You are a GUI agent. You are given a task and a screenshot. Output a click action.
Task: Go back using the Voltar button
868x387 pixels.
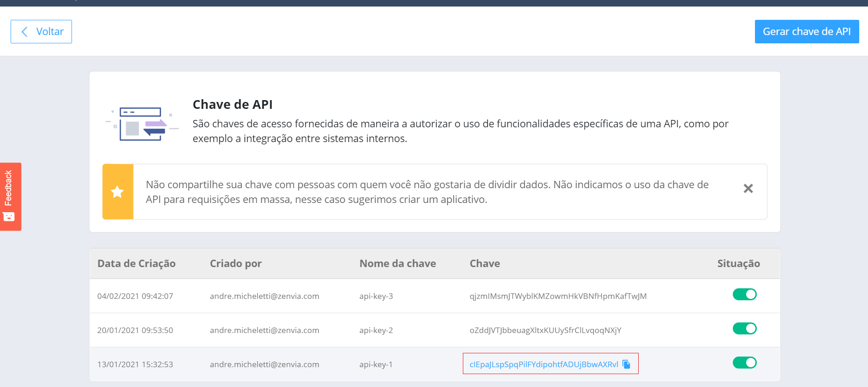tap(41, 31)
